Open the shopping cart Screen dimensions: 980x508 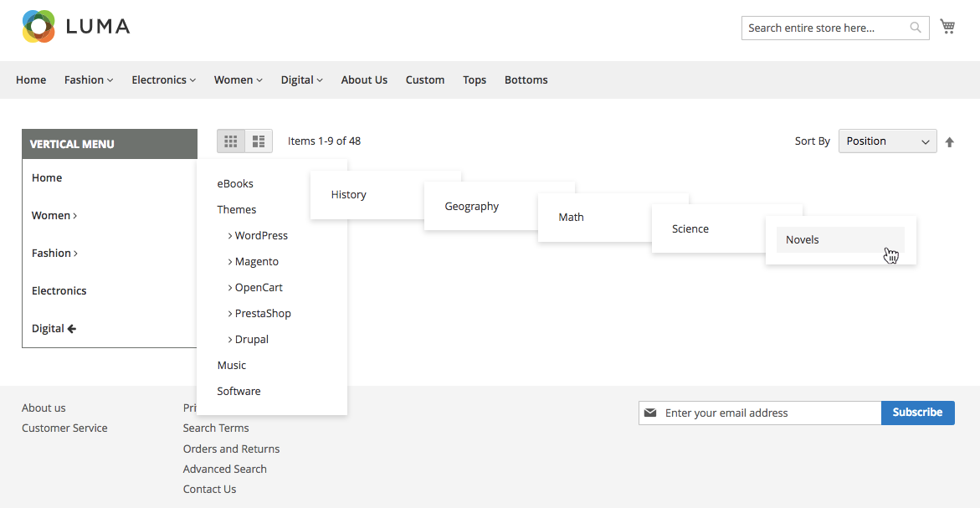(947, 27)
